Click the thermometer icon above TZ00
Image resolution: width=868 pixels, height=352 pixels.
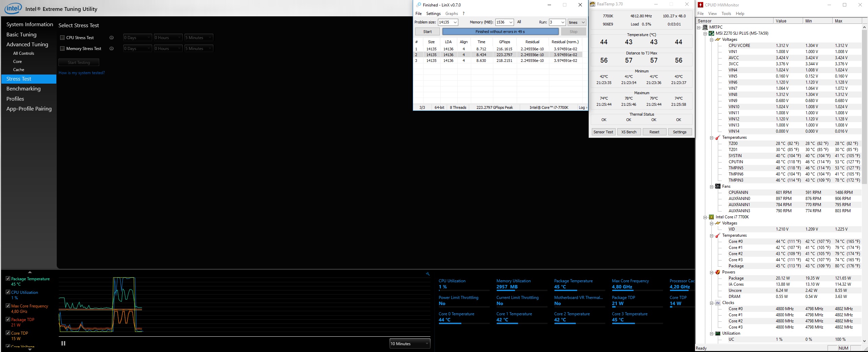point(718,137)
